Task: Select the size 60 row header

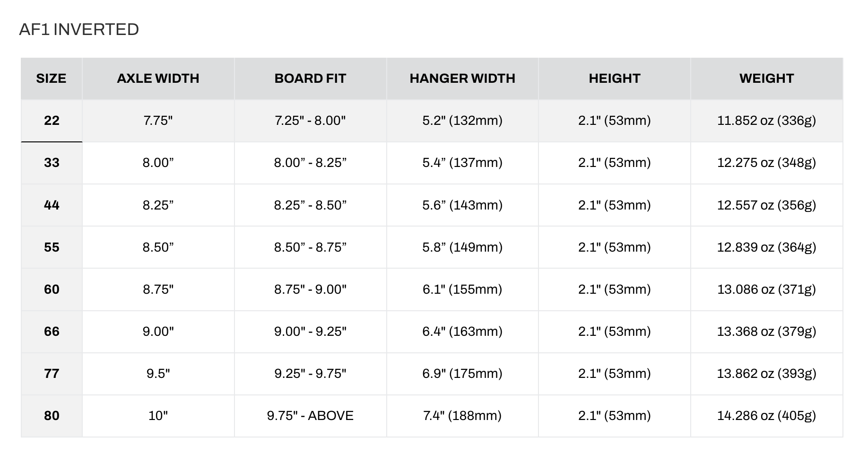Action: point(52,289)
